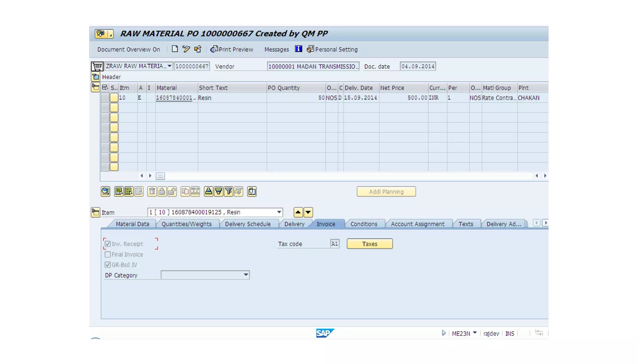This screenshot has width=638, height=364.
Task: Click the item details magnifier icon
Action: point(106,191)
